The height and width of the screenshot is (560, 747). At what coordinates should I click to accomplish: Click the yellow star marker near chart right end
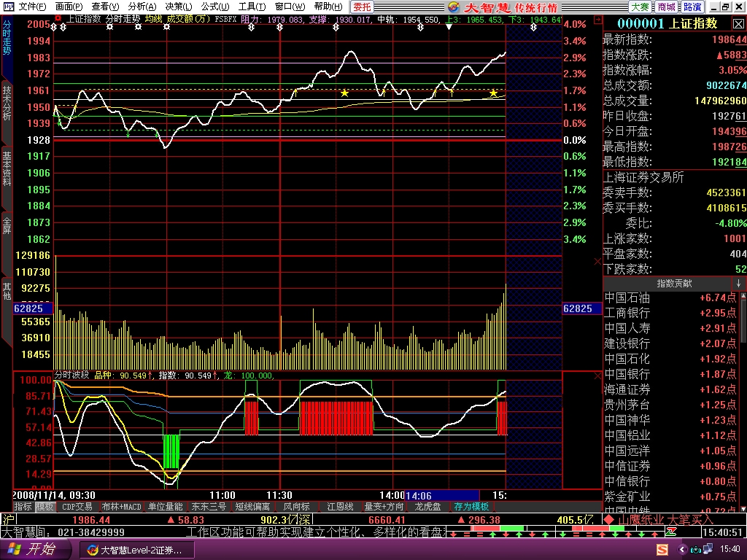494,93
